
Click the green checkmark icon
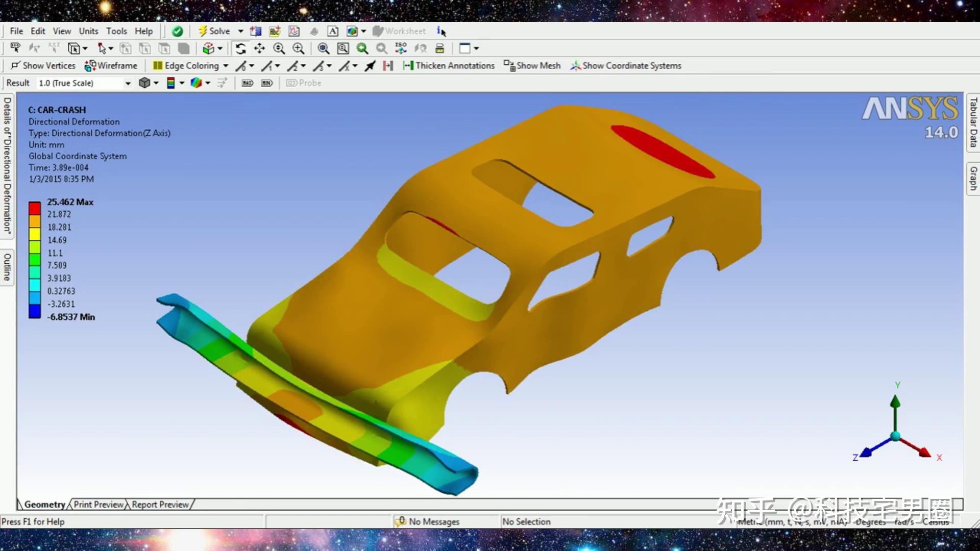click(x=177, y=32)
